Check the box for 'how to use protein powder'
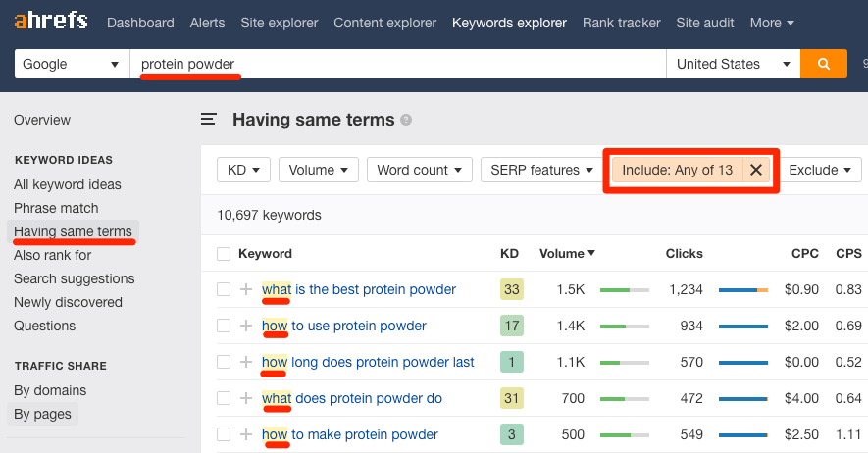The width and height of the screenshot is (868, 453). click(x=224, y=326)
